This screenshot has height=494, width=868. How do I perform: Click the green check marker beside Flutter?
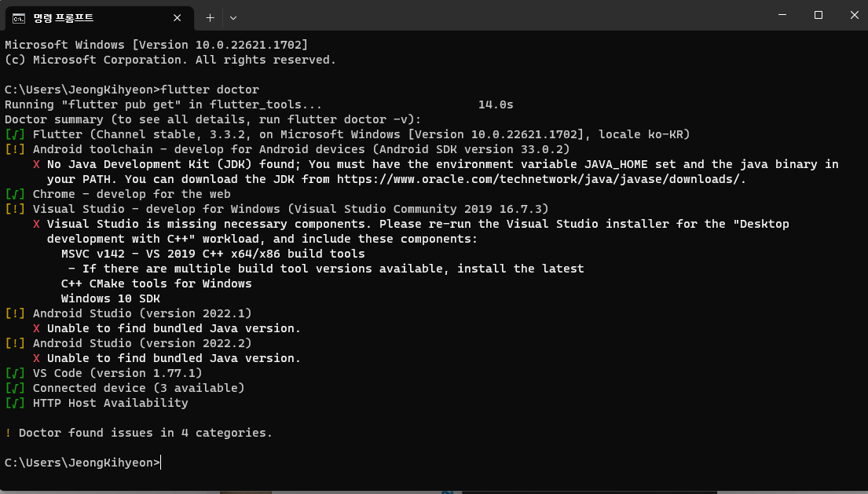tap(15, 134)
